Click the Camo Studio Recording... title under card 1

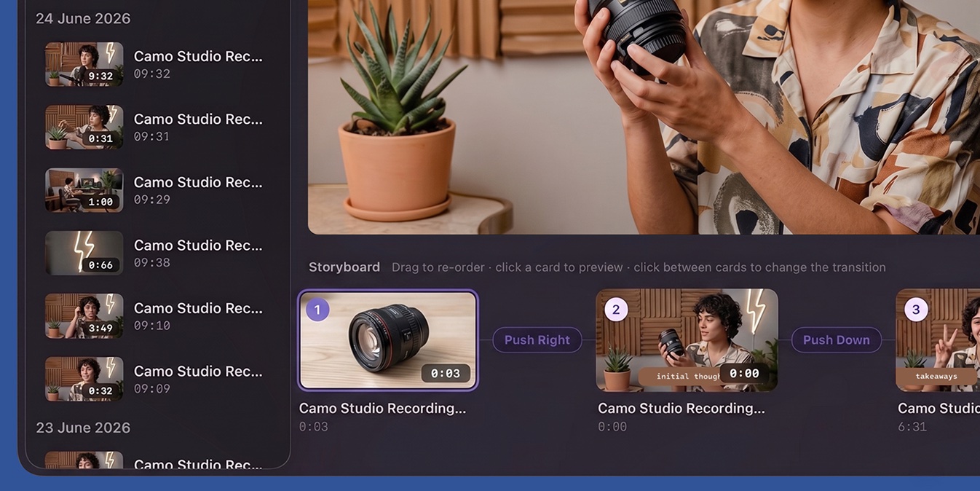[382, 409]
